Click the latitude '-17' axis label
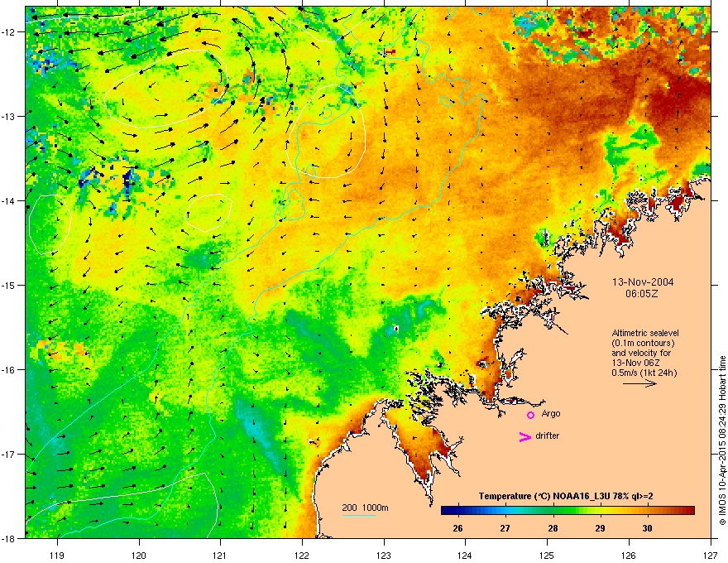Image resolution: width=728 pixels, height=563 pixels. [8, 454]
